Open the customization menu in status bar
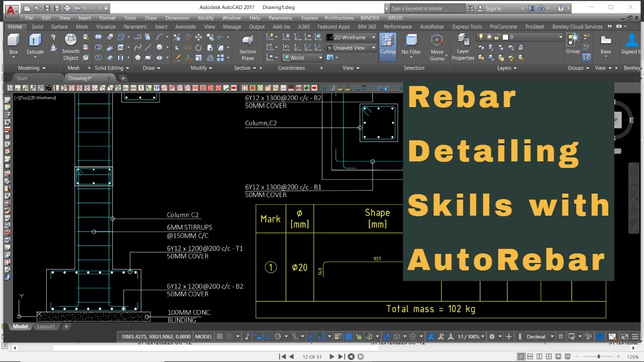The width and height of the screenshot is (644, 362). 635,336
